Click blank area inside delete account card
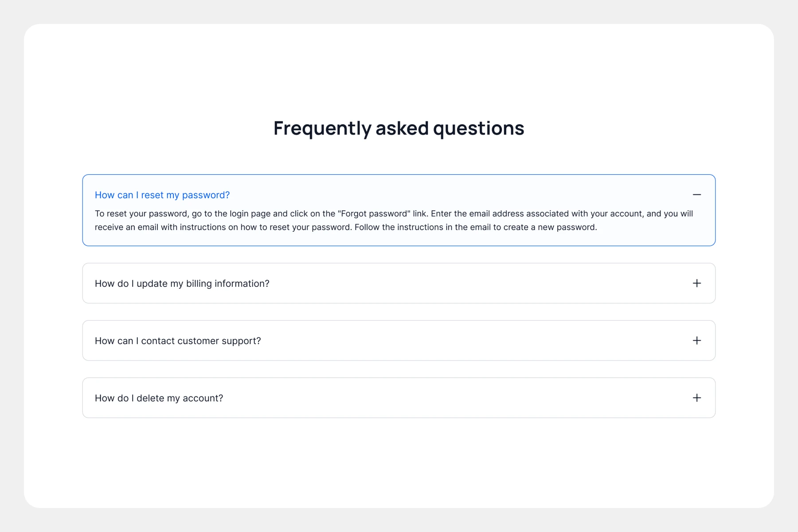Image resolution: width=798 pixels, height=532 pixels. (457, 398)
